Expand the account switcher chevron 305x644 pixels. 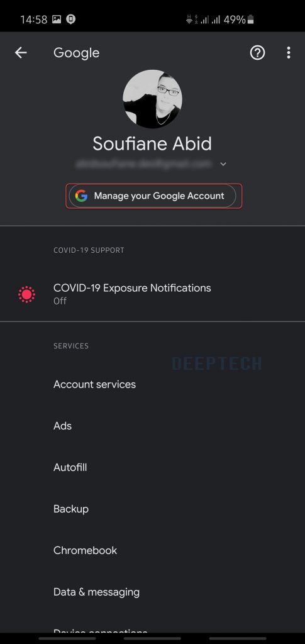coord(223,164)
